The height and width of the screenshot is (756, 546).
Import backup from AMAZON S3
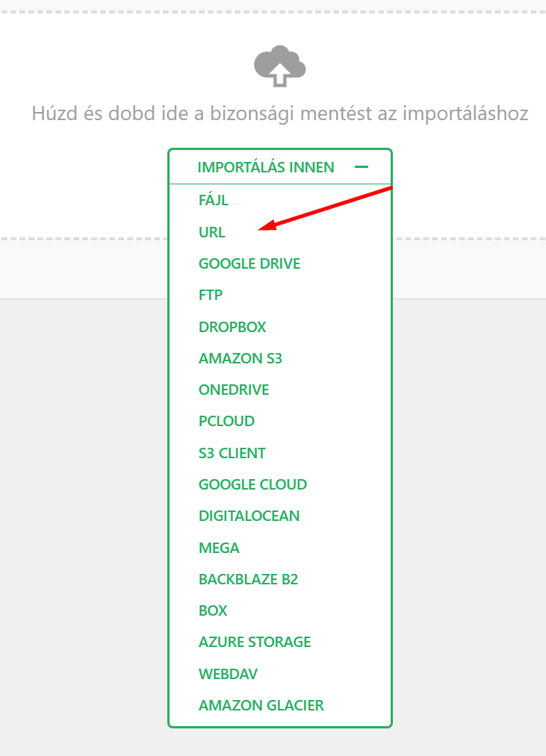click(x=241, y=358)
